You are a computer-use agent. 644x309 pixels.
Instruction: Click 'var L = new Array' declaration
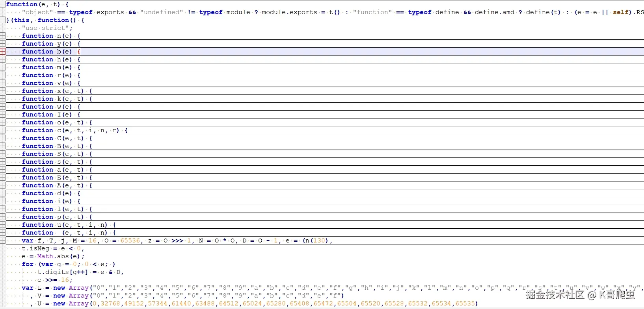click(55, 288)
